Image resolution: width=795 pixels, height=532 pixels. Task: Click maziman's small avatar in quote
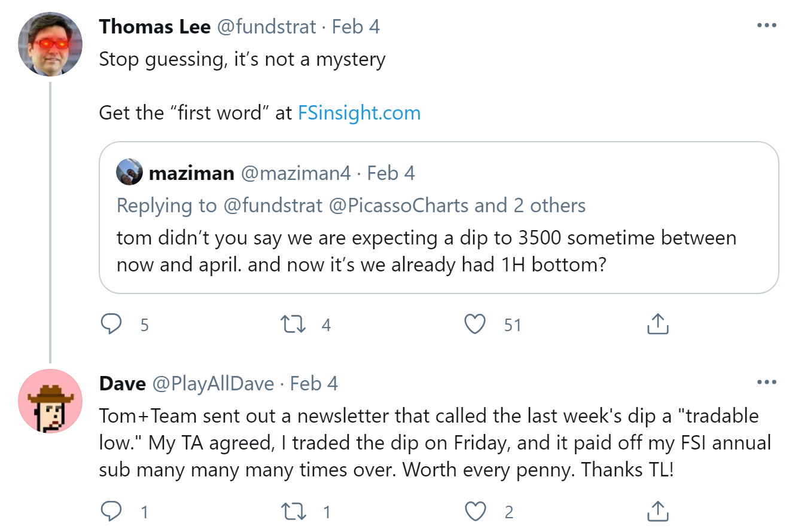[130, 172]
